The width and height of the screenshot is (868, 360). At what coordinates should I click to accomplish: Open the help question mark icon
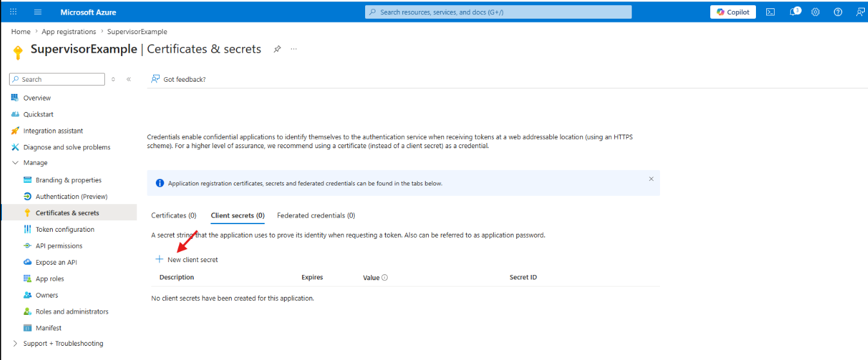[838, 12]
